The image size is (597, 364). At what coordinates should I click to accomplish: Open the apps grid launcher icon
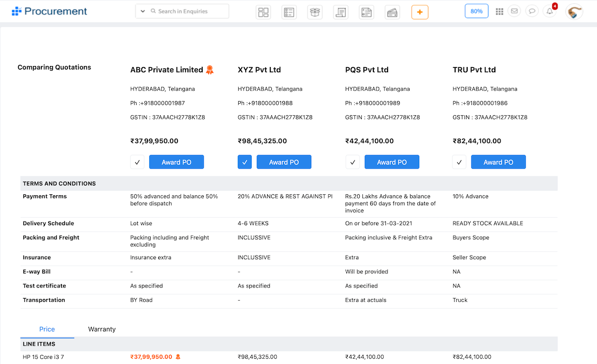[x=500, y=12]
